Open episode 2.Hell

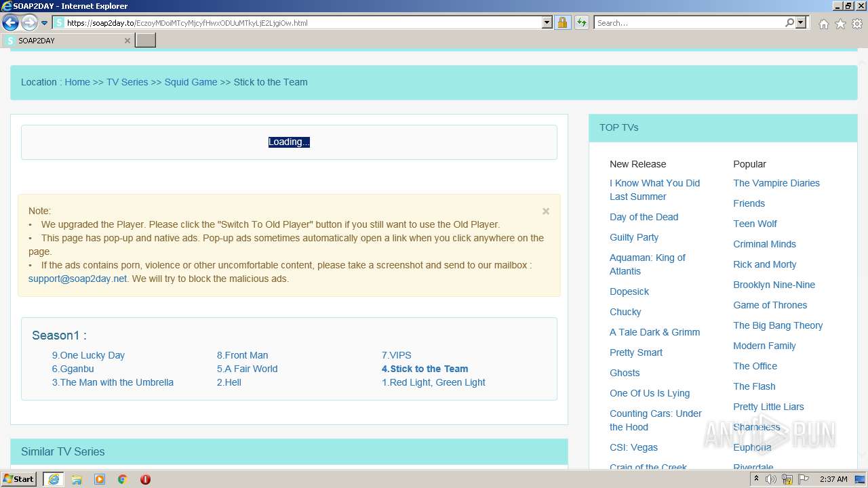point(229,382)
